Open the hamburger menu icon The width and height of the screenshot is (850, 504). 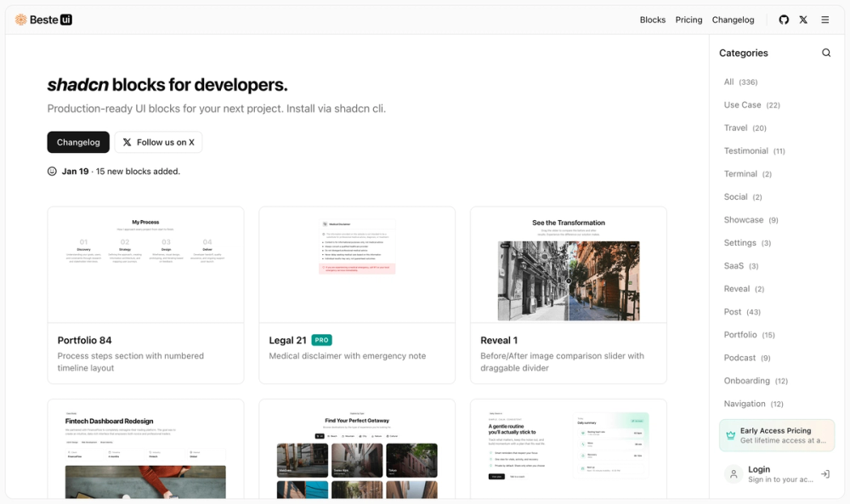pos(824,19)
